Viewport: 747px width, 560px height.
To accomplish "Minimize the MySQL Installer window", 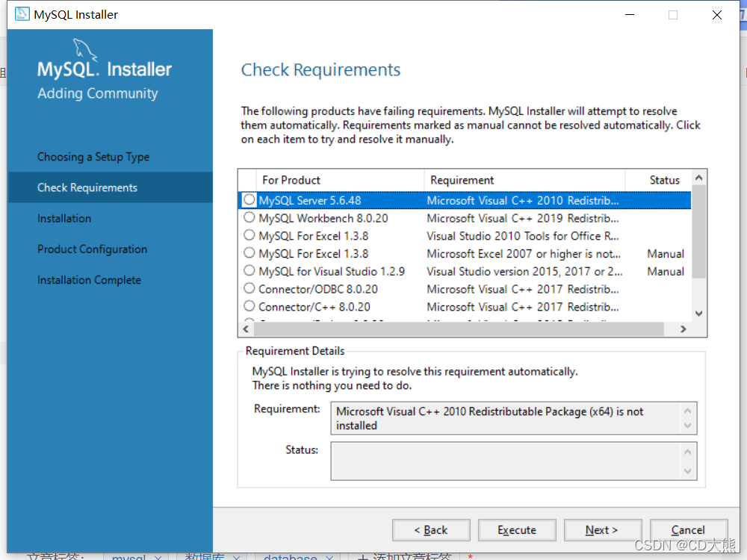I will click(630, 15).
